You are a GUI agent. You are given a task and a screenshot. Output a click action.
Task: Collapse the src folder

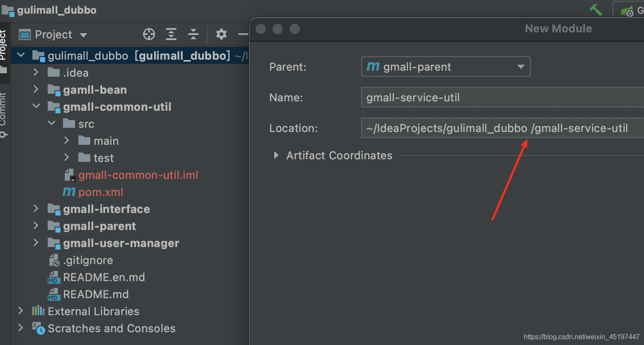[x=52, y=124]
